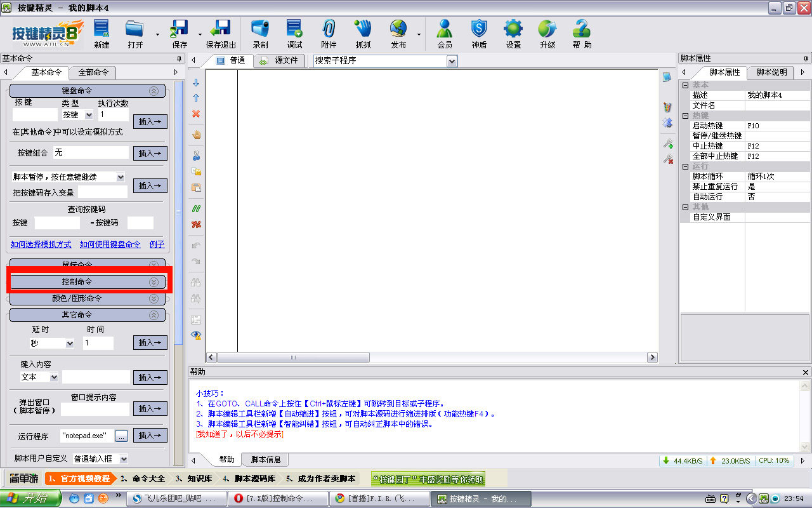Viewport: 812px width, 508px height.
Task: Open the 如何使用键盘命令 link
Action: (110, 244)
